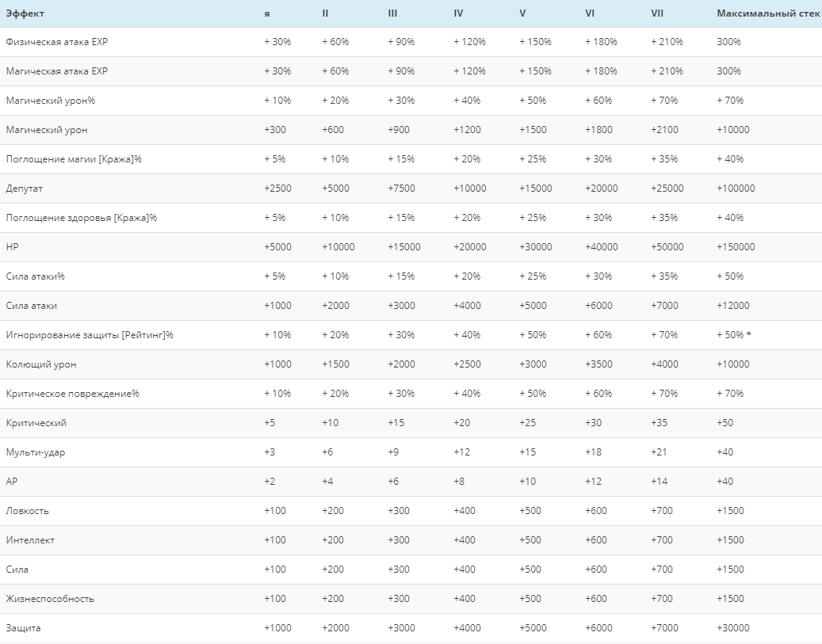Click the Интеллект row label
This screenshot has height=644, width=822.
coord(30,540)
